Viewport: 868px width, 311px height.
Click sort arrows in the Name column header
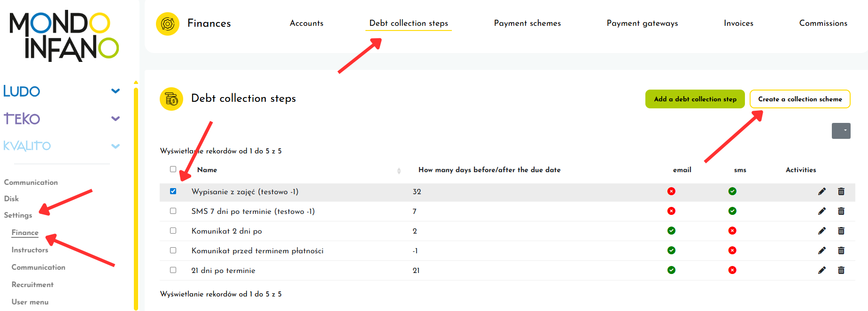click(399, 171)
